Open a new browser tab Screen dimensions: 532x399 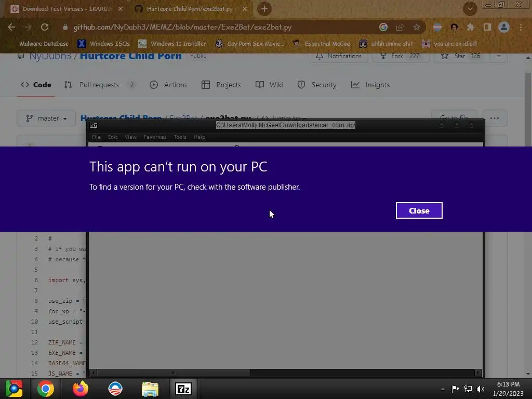[x=264, y=9]
